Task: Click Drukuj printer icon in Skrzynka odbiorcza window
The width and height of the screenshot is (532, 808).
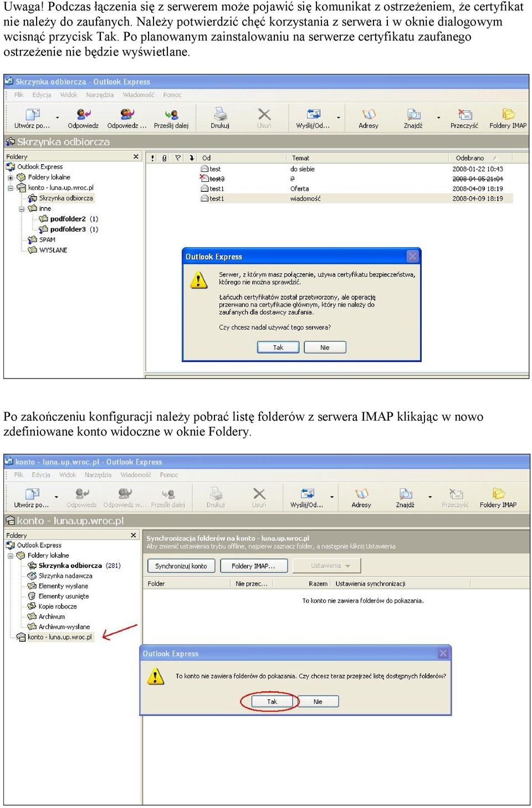Action: pyautogui.click(x=220, y=114)
